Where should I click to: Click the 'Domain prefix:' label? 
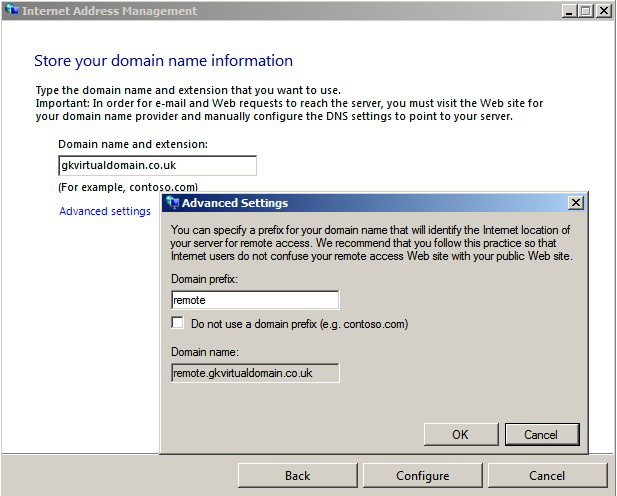click(x=204, y=279)
